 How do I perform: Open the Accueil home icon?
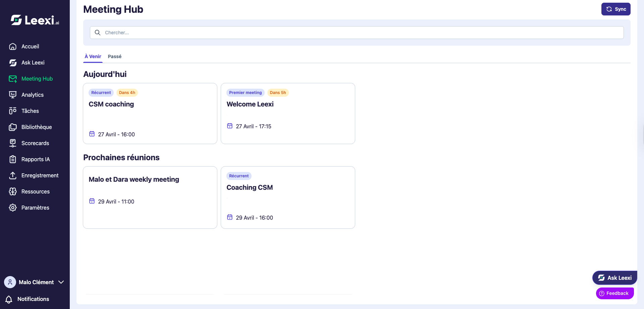13,46
